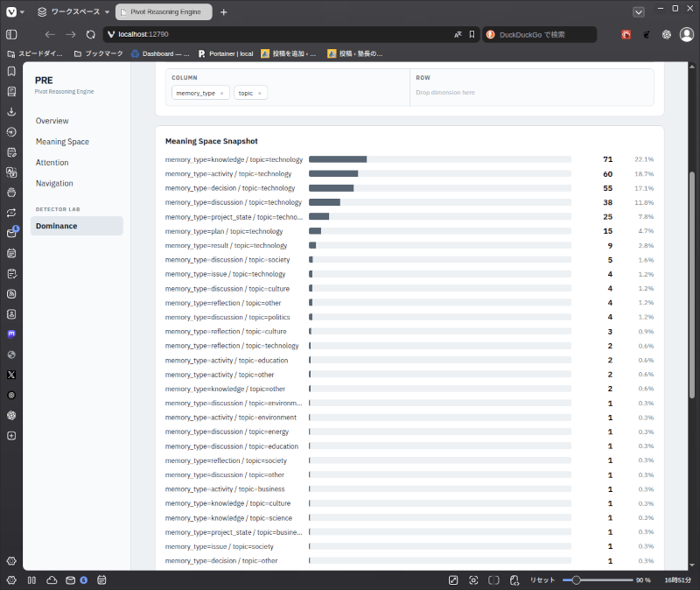Viewport: 700px width, 590px height.
Task: Open the Vivaldi menu dropdown arrow
Action: tap(23, 12)
